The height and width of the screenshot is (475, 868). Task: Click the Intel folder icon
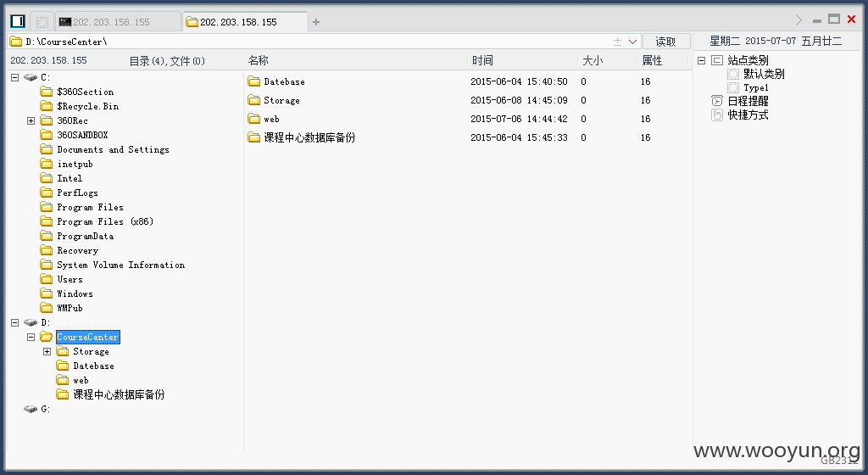(47, 178)
